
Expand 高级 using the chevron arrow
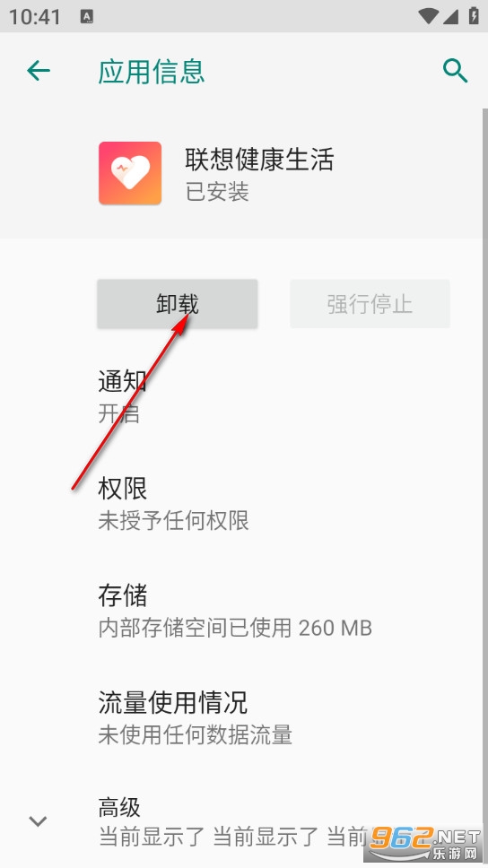38,821
